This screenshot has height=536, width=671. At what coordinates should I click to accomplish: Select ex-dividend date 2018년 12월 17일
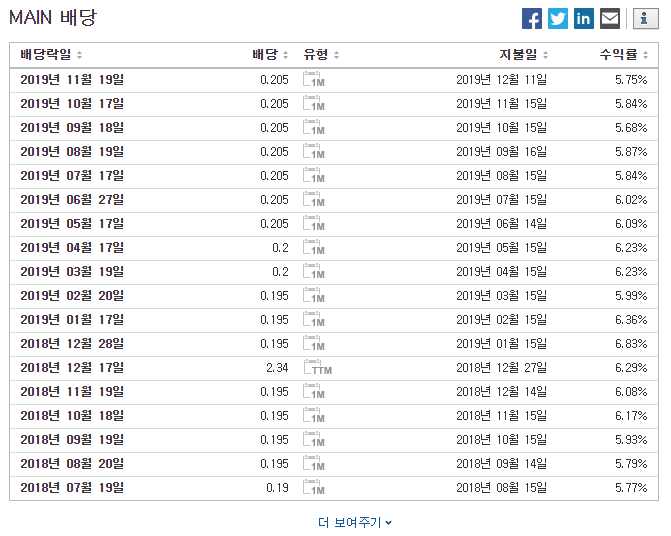72,367
